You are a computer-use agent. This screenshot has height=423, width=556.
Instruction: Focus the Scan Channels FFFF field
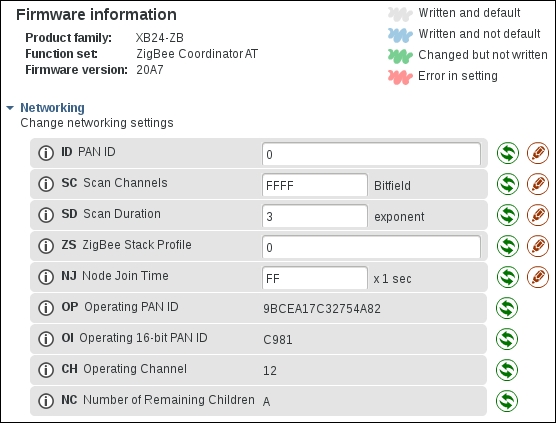tap(315, 185)
